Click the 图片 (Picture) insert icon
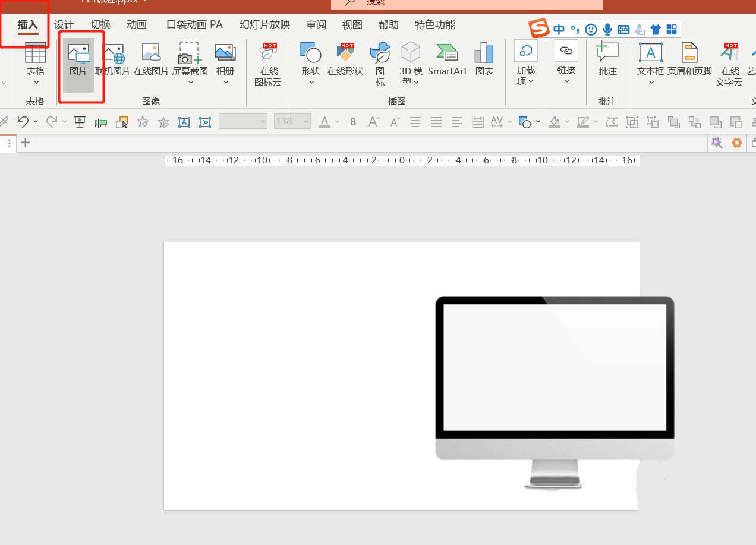This screenshot has width=756, height=545. tap(78, 60)
